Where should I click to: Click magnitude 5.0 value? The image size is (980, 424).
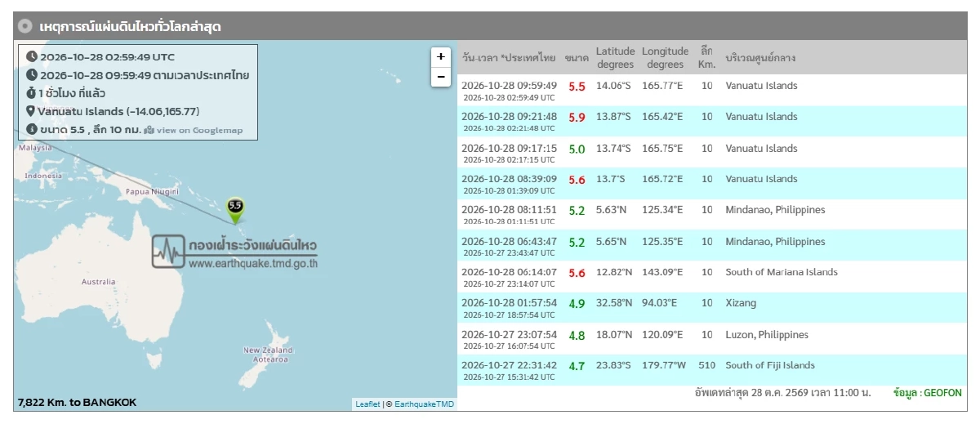tap(577, 150)
